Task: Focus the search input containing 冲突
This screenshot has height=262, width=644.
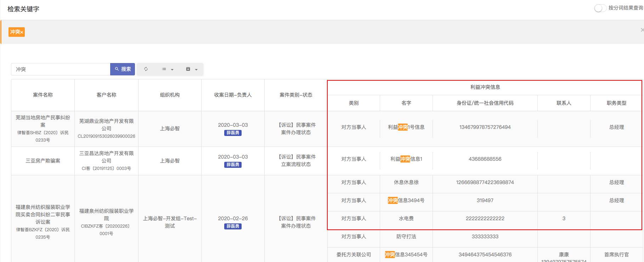Action: (60, 69)
